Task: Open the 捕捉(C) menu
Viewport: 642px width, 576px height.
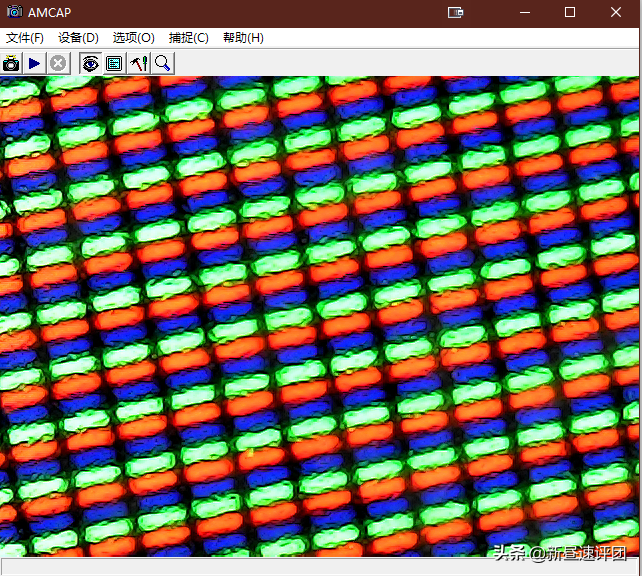Action: click(x=188, y=38)
